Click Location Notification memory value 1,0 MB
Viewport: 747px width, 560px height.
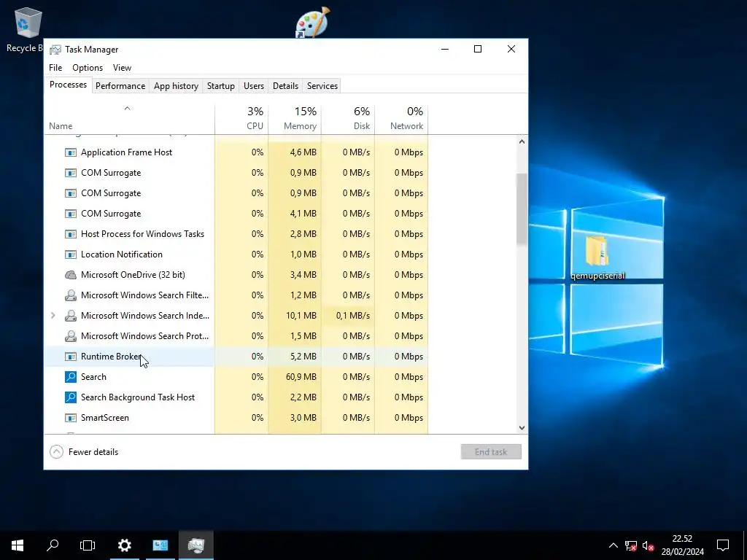pyautogui.click(x=303, y=254)
